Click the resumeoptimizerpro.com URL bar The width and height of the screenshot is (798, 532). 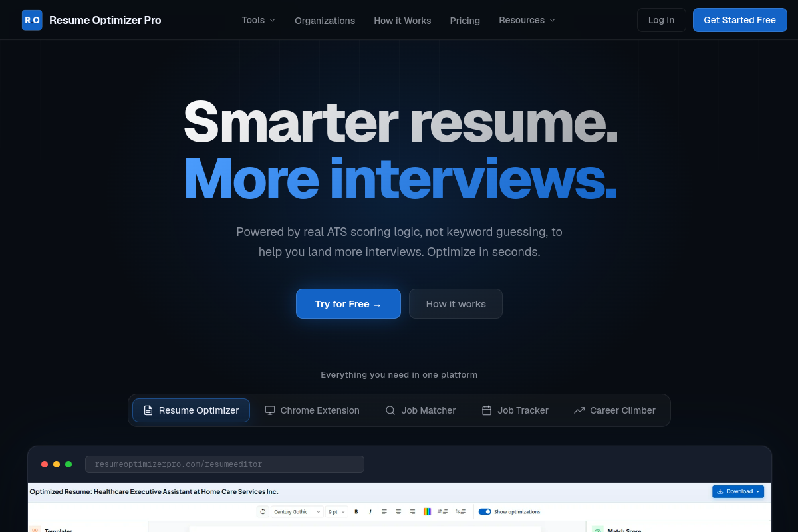click(x=225, y=464)
